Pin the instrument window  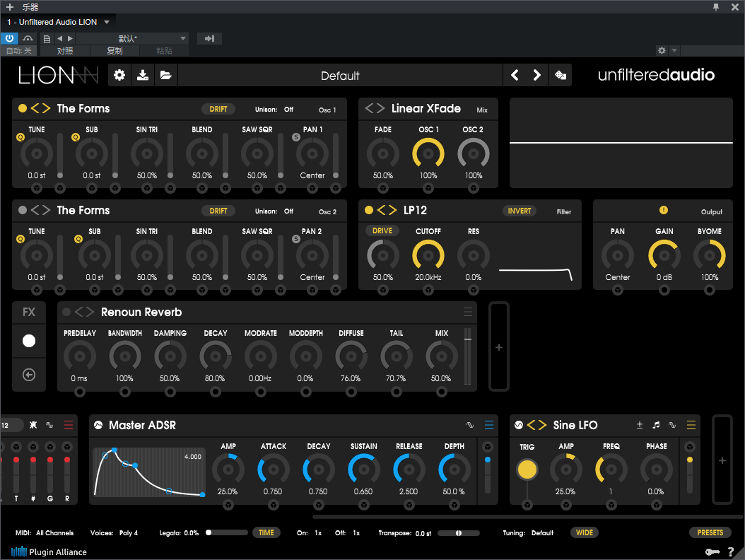716,7
